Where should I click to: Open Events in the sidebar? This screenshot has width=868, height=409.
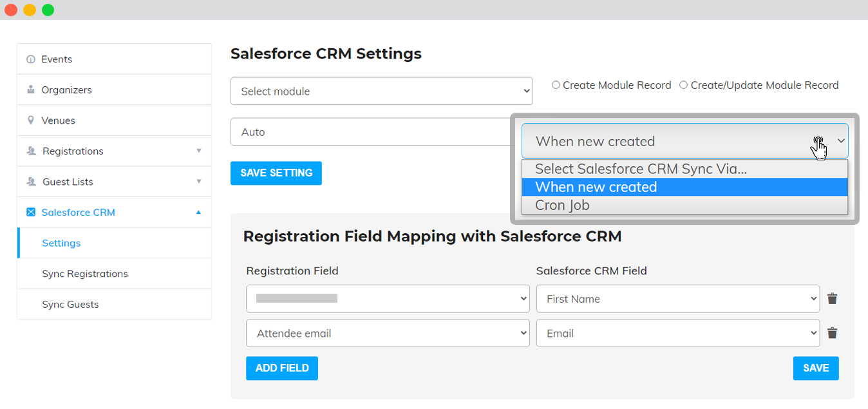(x=114, y=59)
